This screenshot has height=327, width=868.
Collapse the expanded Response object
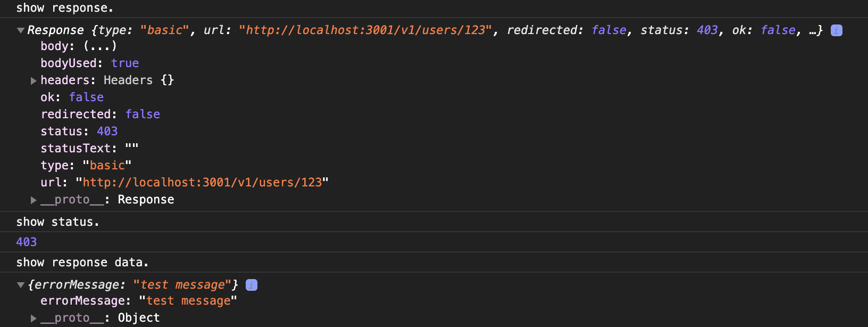(21, 30)
